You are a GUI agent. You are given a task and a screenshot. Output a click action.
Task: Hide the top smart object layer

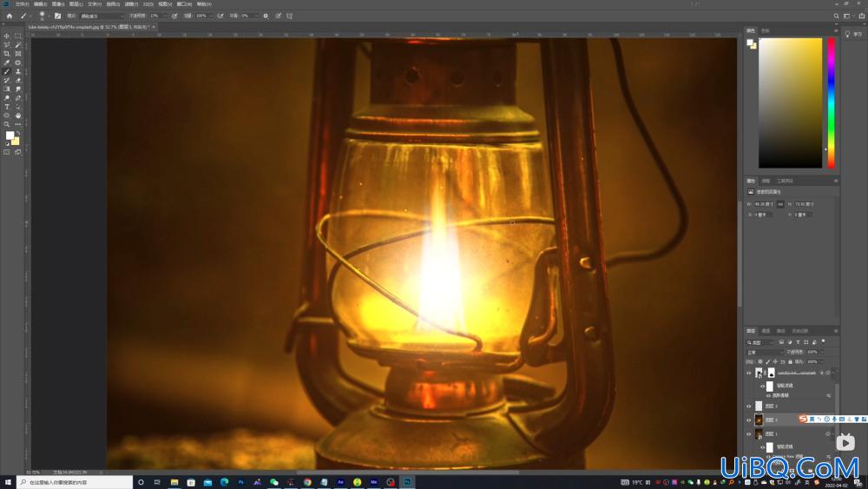749,373
